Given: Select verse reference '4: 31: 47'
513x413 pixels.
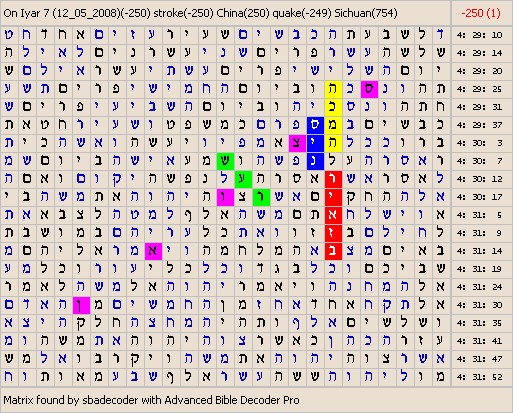Looking at the screenshot, I should coord(479,359).
